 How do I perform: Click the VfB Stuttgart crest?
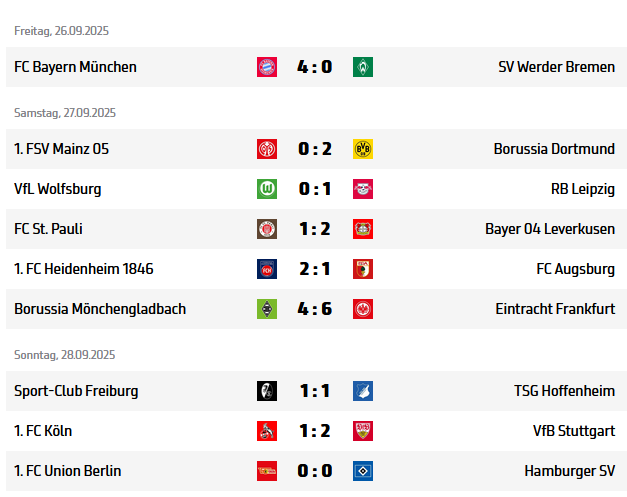(362, 431)
